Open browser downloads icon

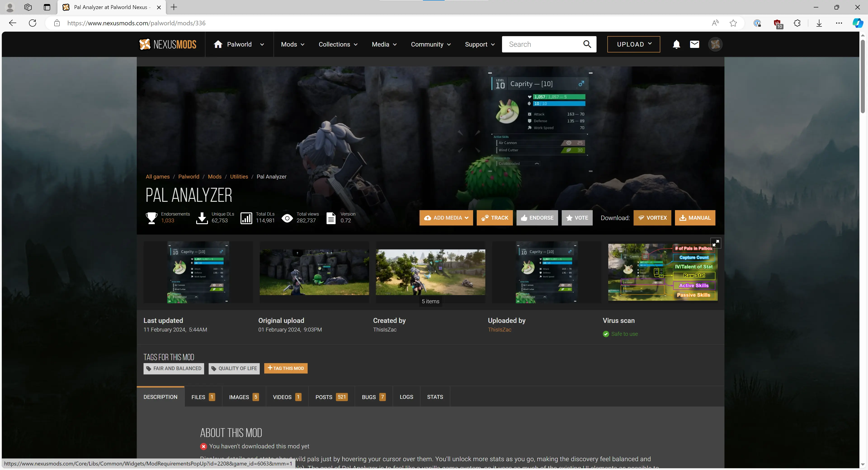pyautogui.click(x=819, y=23)
